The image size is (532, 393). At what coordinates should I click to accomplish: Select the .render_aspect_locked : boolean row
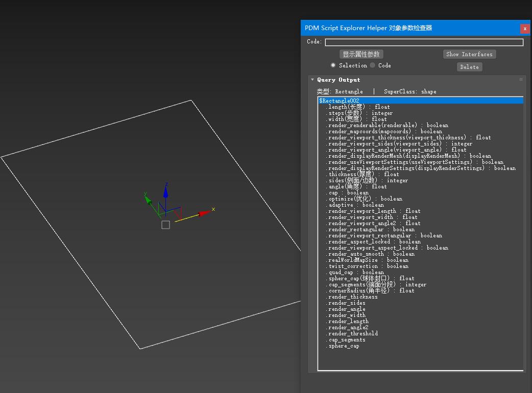coord(420,241)
